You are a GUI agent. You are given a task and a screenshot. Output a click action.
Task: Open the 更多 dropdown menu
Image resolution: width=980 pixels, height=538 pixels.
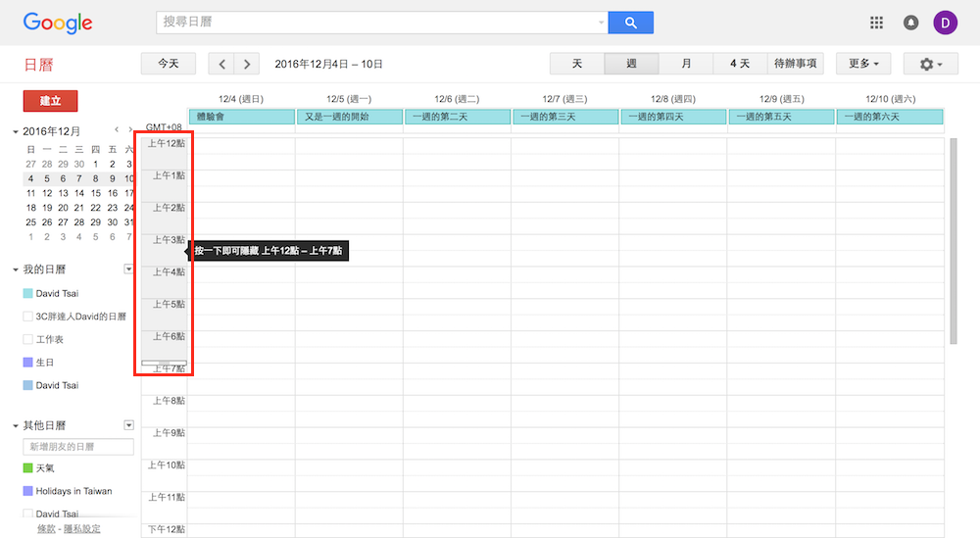(x=862, y=64)
